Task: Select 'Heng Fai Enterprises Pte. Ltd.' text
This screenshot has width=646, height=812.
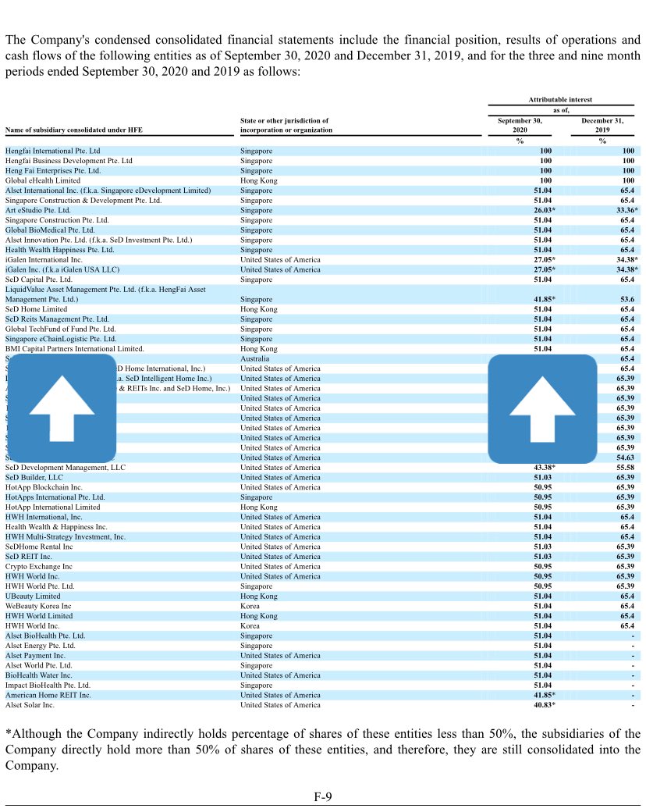Action: [x=53, y=170]
